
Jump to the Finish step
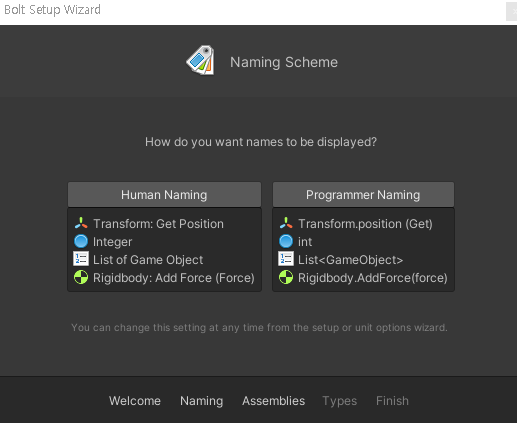[x=392, y=401]
